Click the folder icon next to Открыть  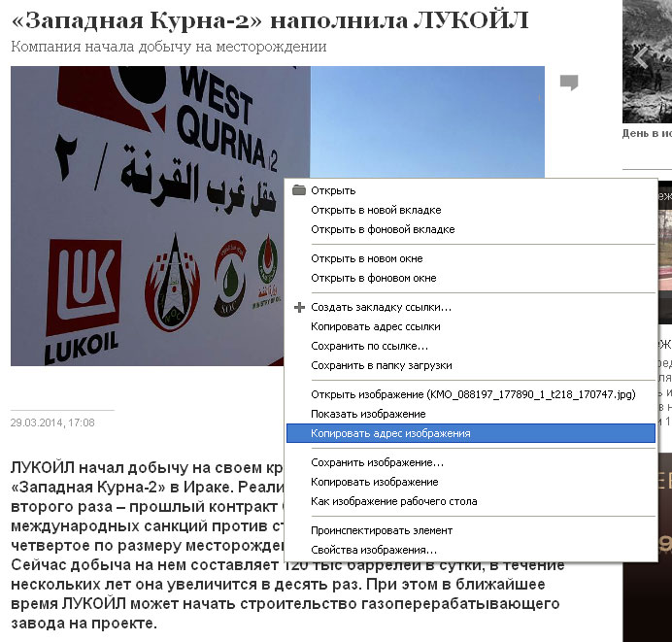(299, 190)
